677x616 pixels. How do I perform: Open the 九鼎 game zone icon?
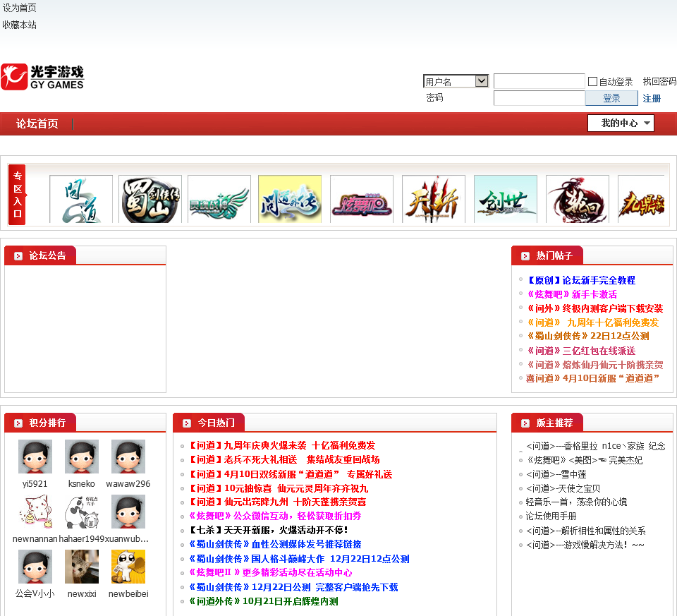point(641,199)
